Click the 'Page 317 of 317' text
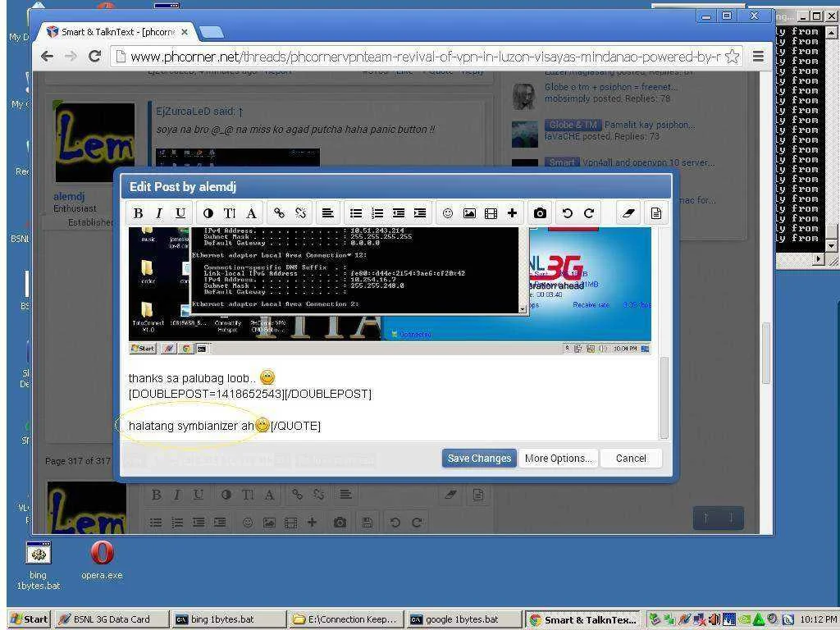This screenshot has height=630, width=840. point(78,461)
